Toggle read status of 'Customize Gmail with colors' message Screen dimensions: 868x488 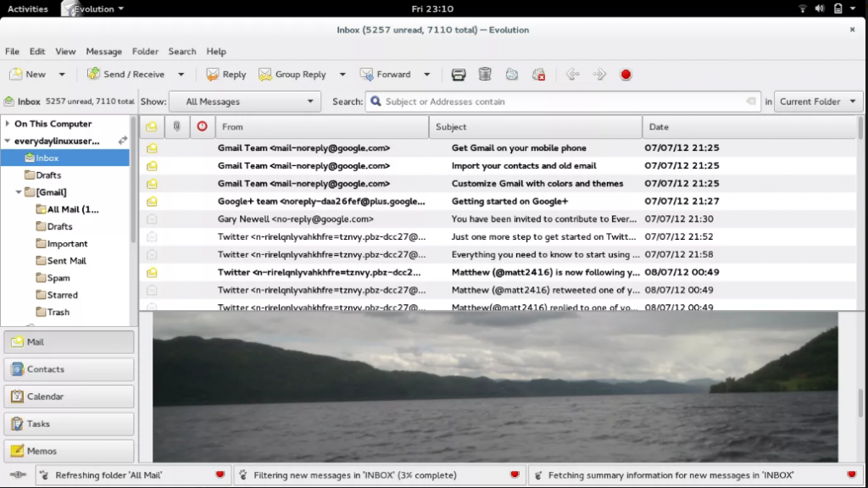[x=152, y=184]
